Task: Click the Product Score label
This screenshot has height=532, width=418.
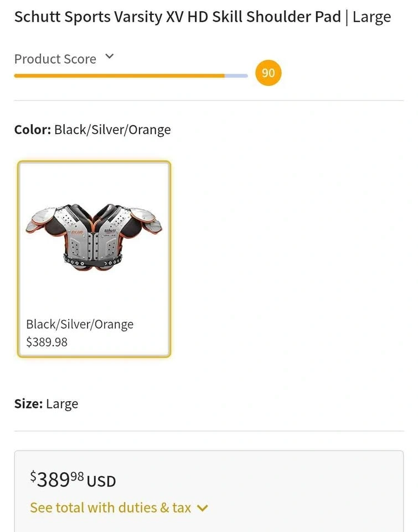Action: point(55,59)
